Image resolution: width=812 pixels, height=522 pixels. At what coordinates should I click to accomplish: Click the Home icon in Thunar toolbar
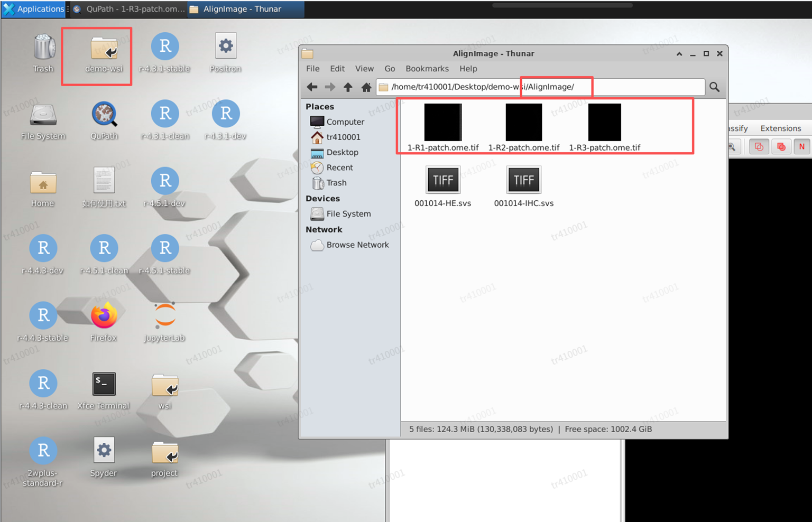coord(366,87)
